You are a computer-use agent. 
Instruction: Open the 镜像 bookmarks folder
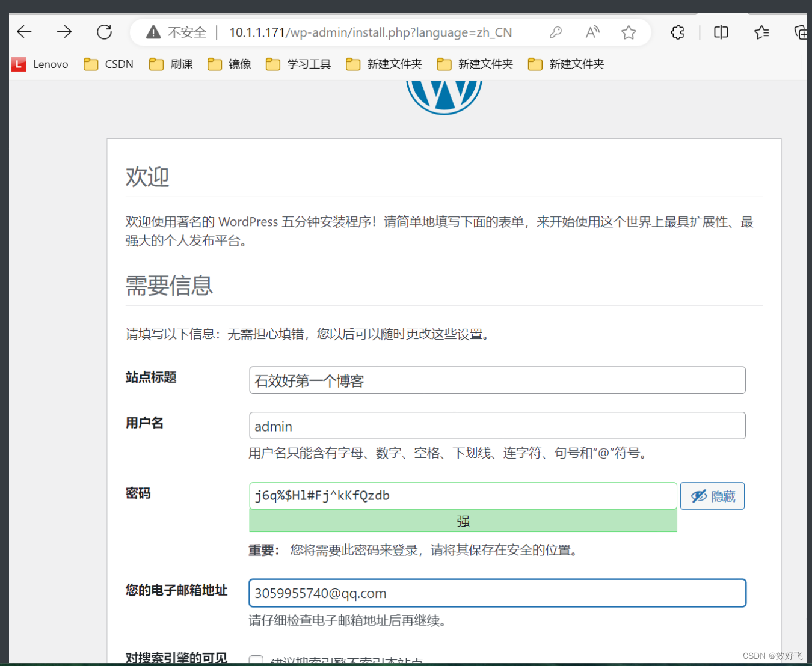click(230, 64)
